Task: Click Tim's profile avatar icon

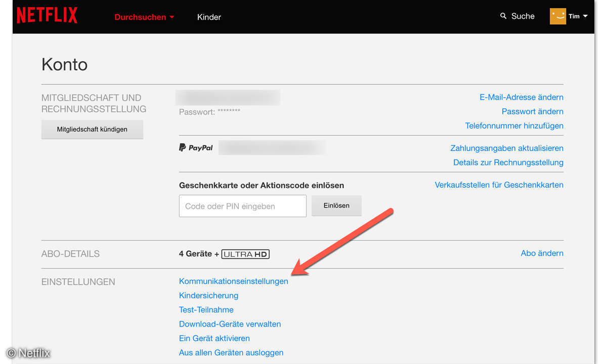Action: pos(558,16)
